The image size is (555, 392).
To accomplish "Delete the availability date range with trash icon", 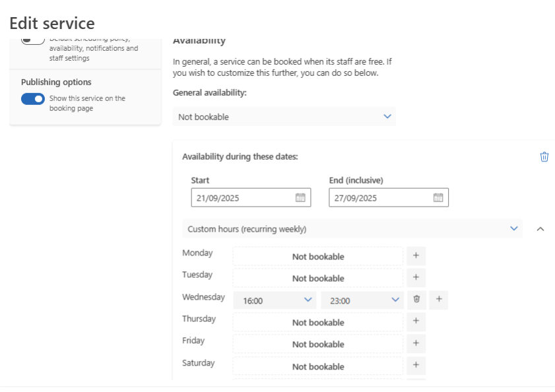I will click(x=544, y=157).
